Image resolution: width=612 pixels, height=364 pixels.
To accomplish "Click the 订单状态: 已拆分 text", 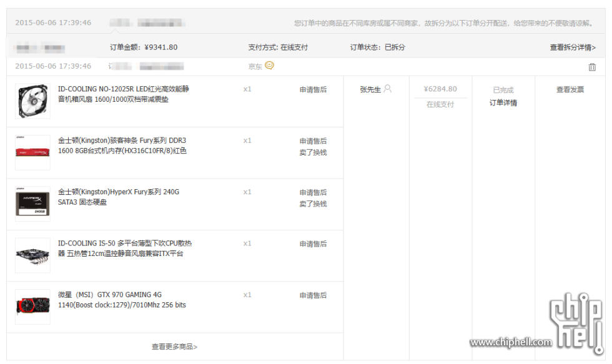I will click(x=377, y=47).
